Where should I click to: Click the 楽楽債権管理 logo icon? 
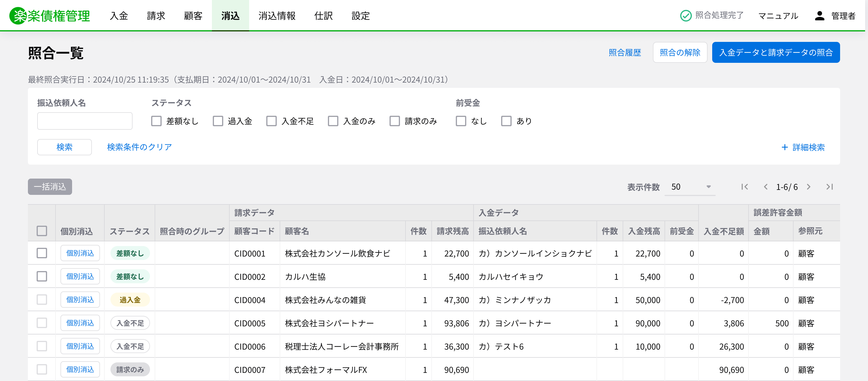click(x=18, y=15)
